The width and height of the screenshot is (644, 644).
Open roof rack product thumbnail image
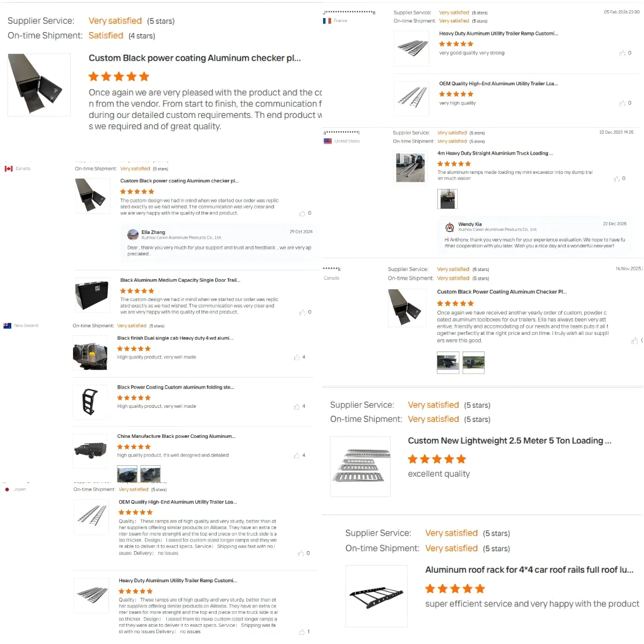click(376, 596)
